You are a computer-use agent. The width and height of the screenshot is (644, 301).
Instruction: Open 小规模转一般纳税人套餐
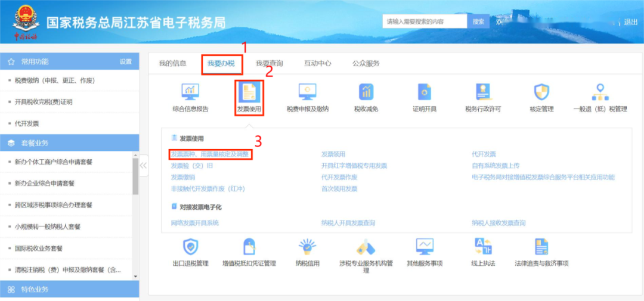pos(47,226)
